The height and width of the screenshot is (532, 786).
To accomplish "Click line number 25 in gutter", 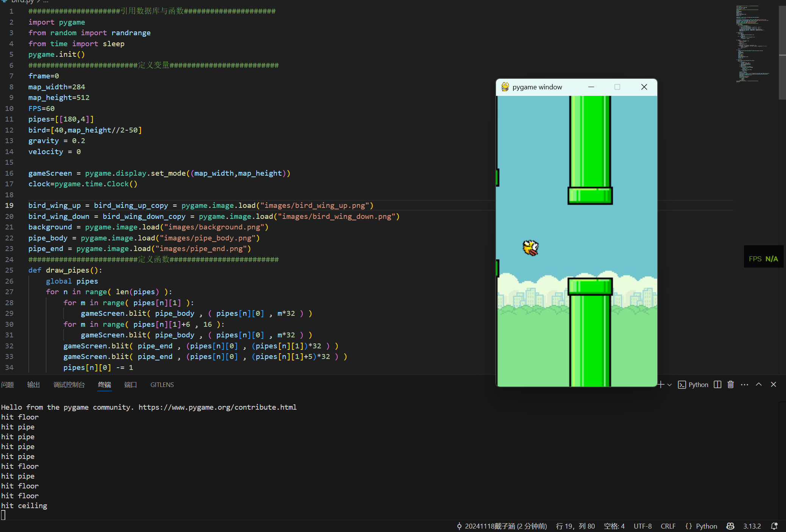I will 9,270.
